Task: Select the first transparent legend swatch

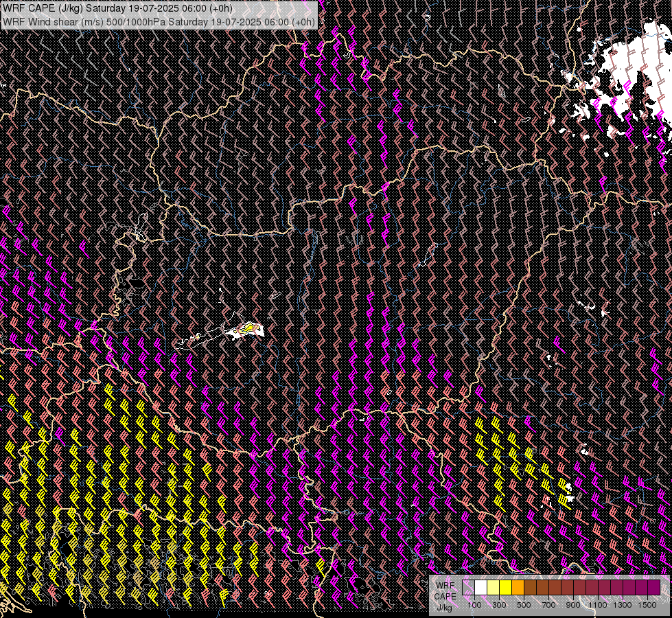Action: [468, 588]
